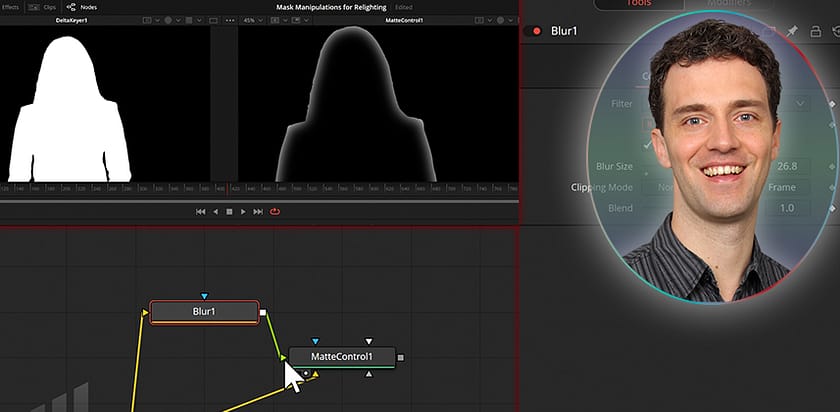Expand chevron beside DeltaKeyer1 color channel circle

[178, 20]
